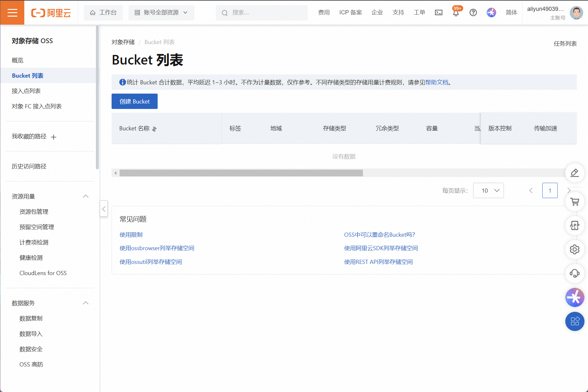Open the shopping cart floating button
This screenshot has height=392, width=588.
click(x=575, y=202)
